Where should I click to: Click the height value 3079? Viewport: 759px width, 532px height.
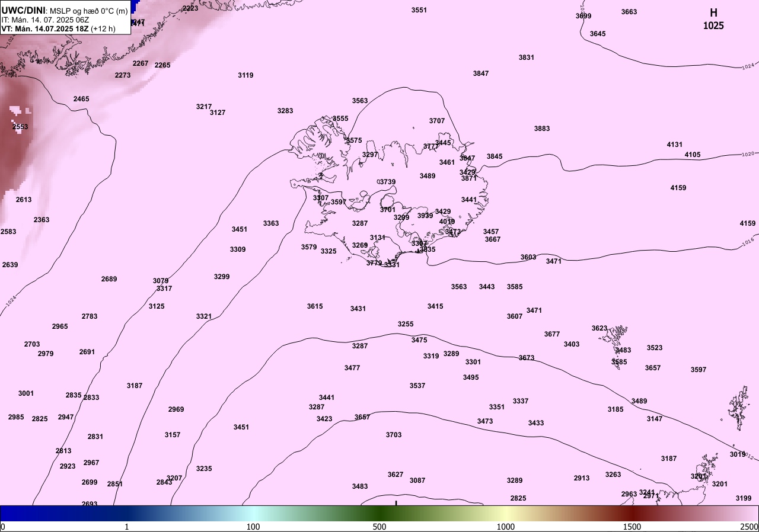(x=161, y=281)
